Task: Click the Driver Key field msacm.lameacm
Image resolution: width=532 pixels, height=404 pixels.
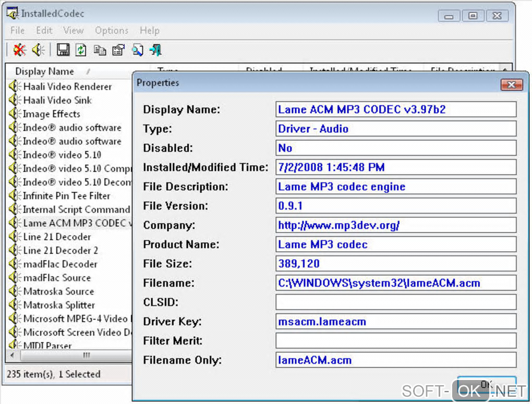Action: 396,321
